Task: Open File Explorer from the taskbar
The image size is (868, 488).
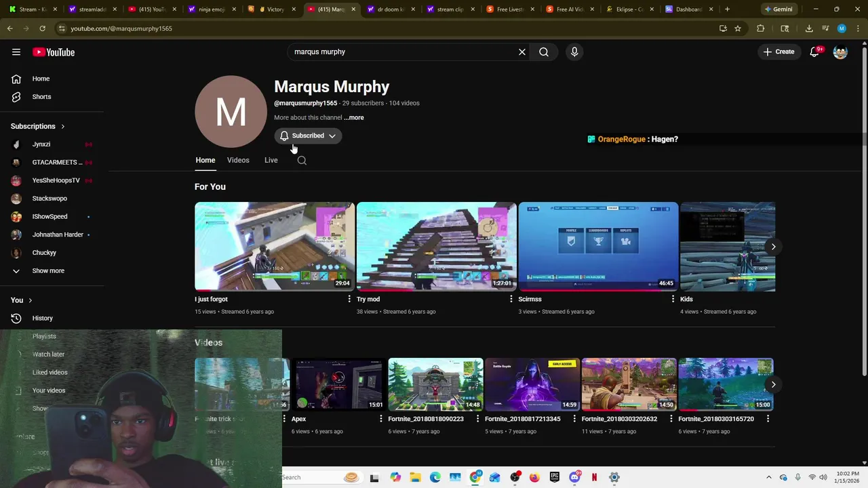Action: [415, 477]
